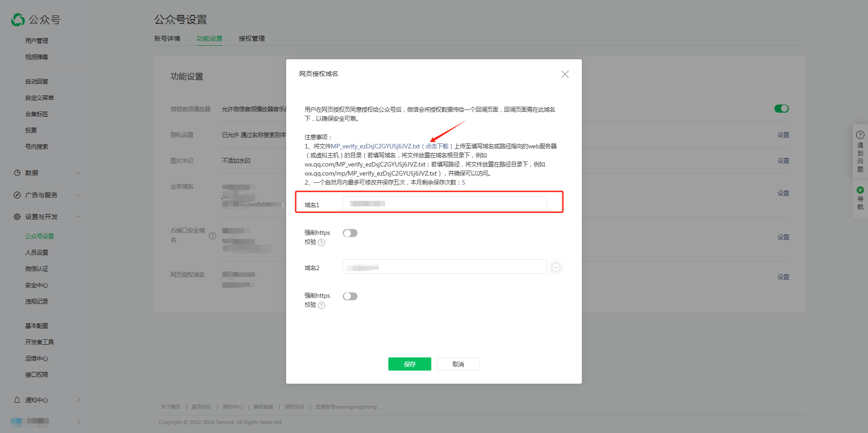Viewport: 868px width, 433px height.
Task: Open 开发者工具 in the sidebar
Action: click(39, 342)
